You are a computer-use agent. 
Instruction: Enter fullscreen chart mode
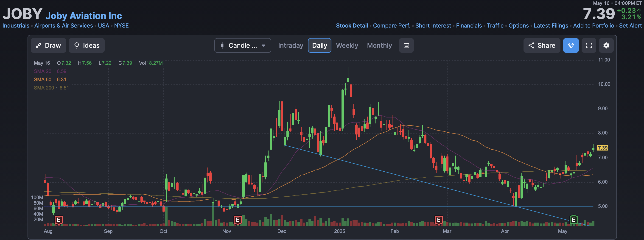point(589,45)
